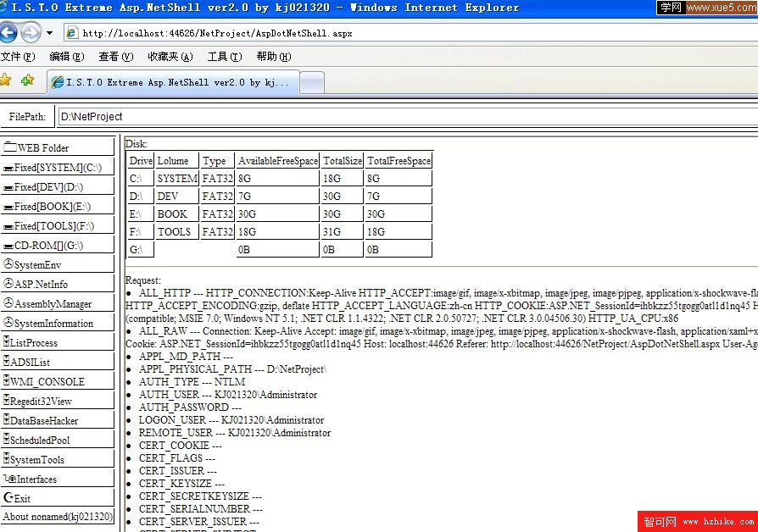Click the Exit button
This screenshot has height=532, width=758.
click(58, 498)
